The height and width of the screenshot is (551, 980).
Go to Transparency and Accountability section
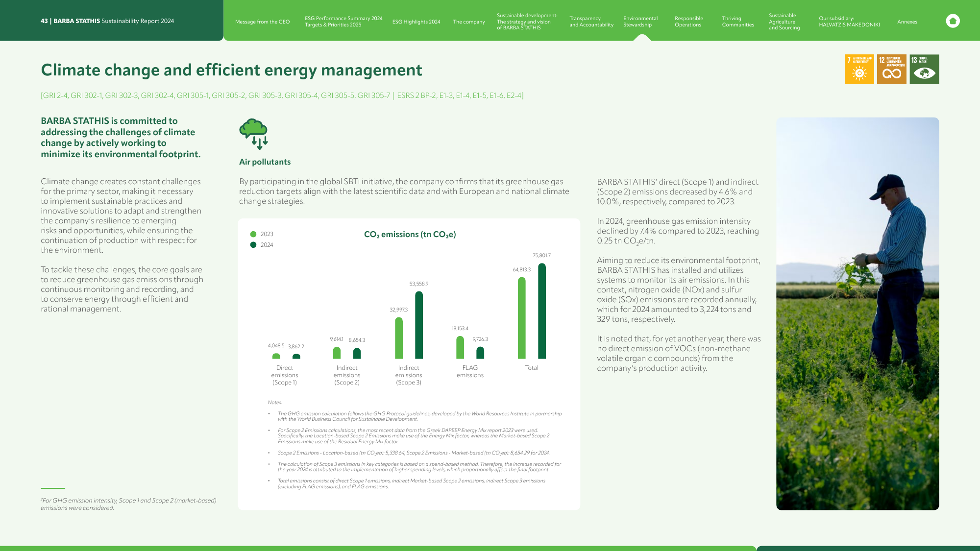tap(591, 22)
